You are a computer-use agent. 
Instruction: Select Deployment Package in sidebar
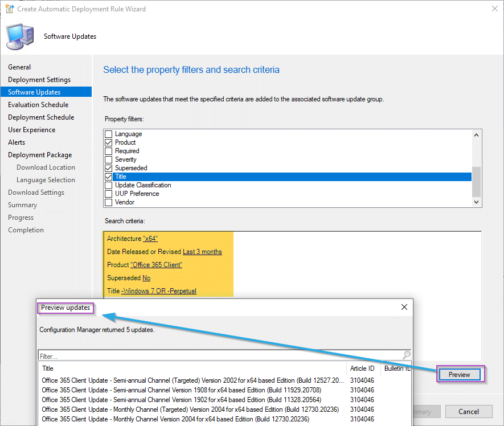click(x=40, y=155)
